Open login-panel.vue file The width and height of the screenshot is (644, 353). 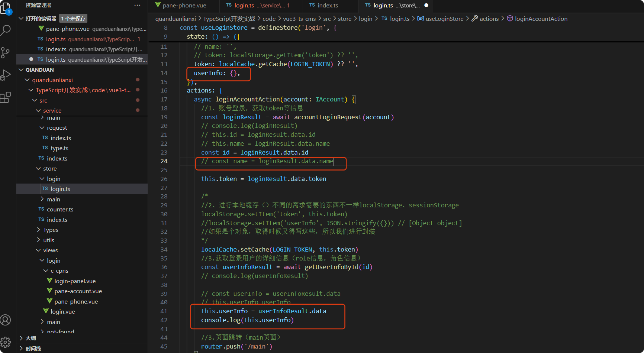[x=82, y=281]
